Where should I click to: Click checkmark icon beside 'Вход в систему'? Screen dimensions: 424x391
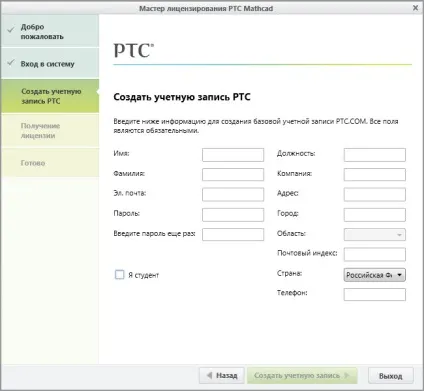point(11,62)
